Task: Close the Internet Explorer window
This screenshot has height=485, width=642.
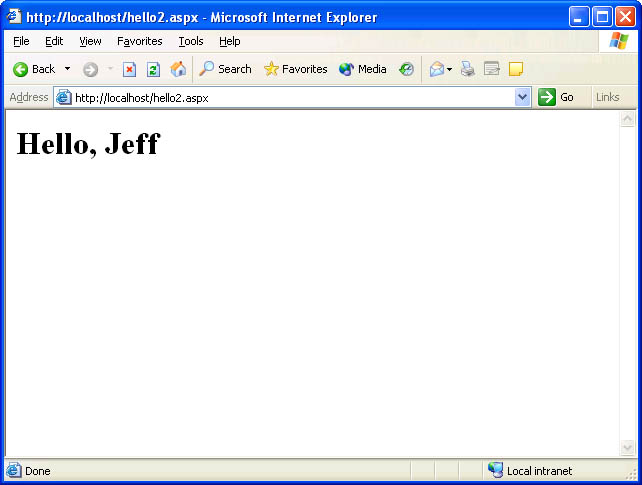Action: (625, 17)
